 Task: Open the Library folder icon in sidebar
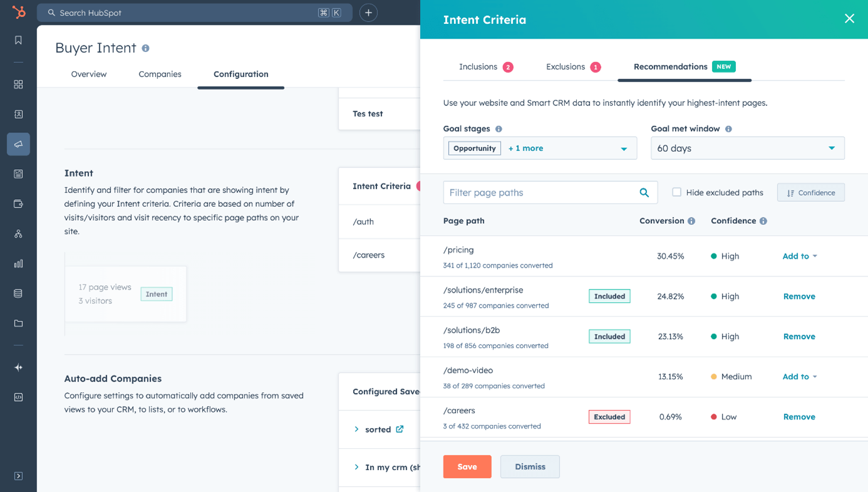pos(18,323)
